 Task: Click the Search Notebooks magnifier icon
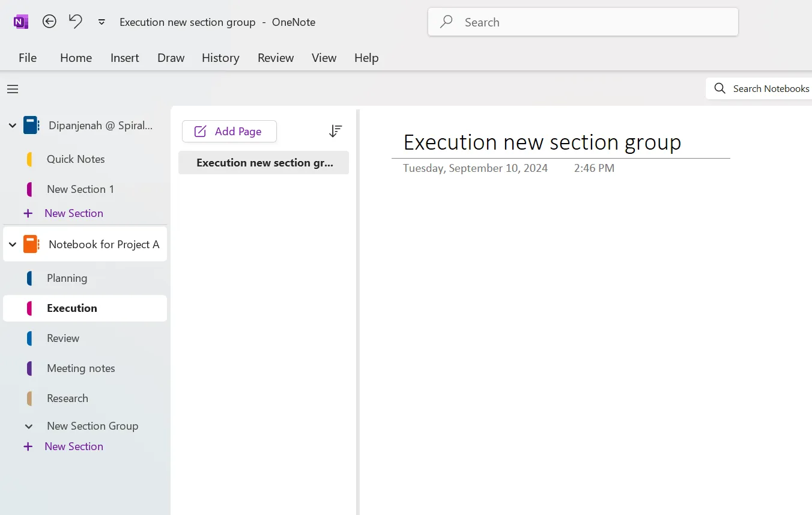click(x=720, y=88)
